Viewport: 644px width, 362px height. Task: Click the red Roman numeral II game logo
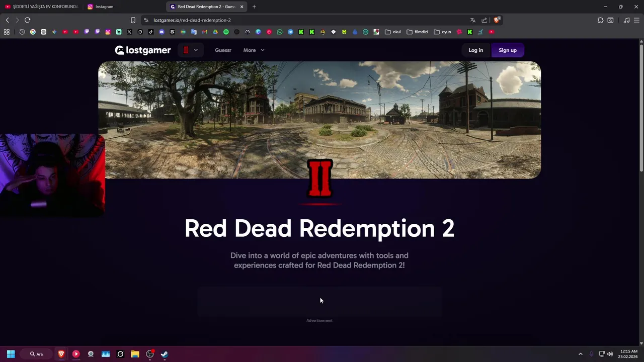319,178
